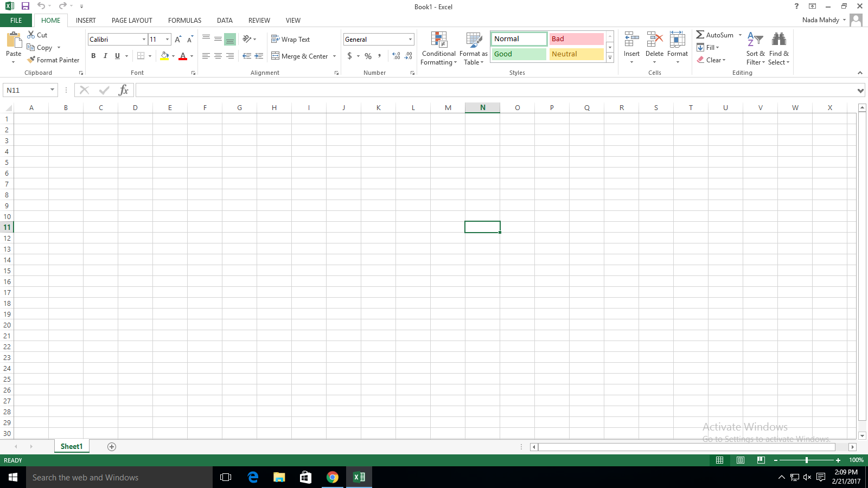The image size is (868, 488).
Task: Click the Redo arrow icon
Action: tap(62, 7)
